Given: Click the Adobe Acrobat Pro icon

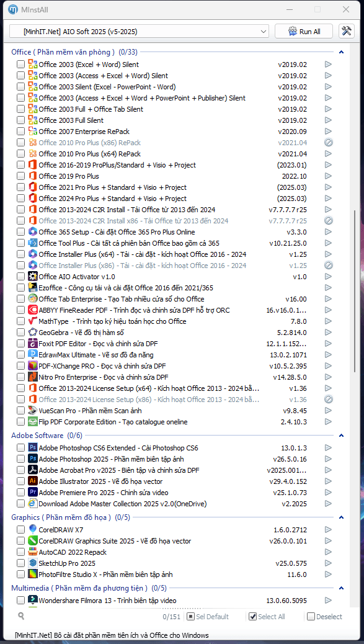Looking at the screenshot, I should 32,470.
